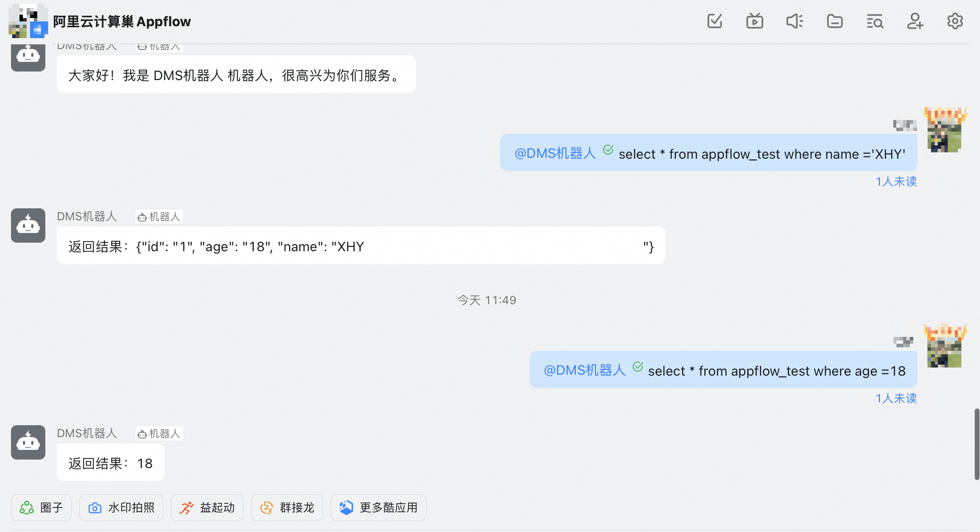
Task: Open 更多酷应用 shortcut
Action: coord(378,508)
